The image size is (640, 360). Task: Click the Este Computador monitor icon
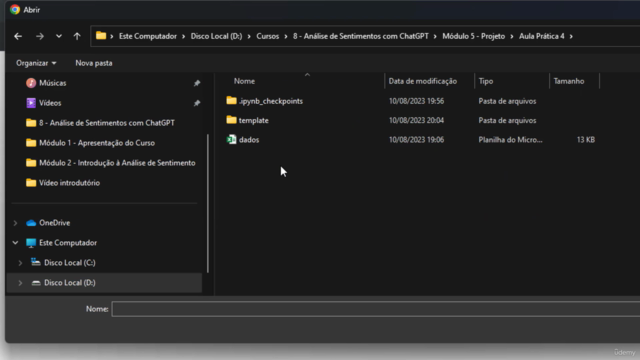31,243
